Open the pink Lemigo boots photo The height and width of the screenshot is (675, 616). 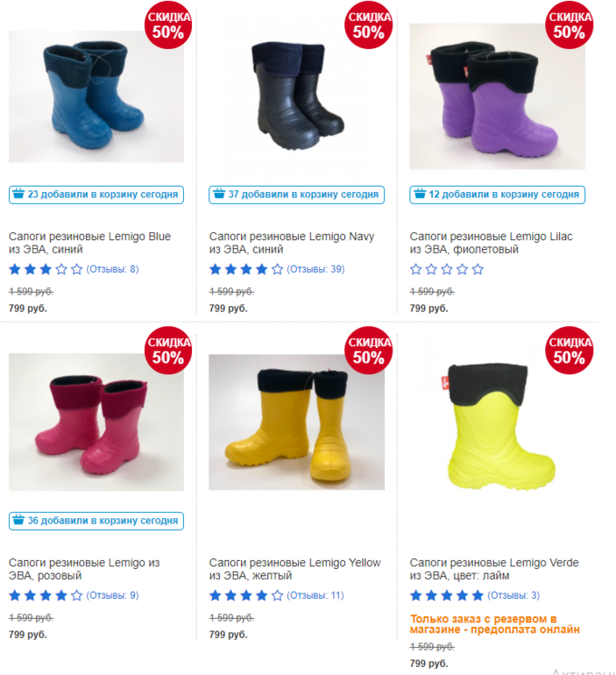tap(96, 422)
